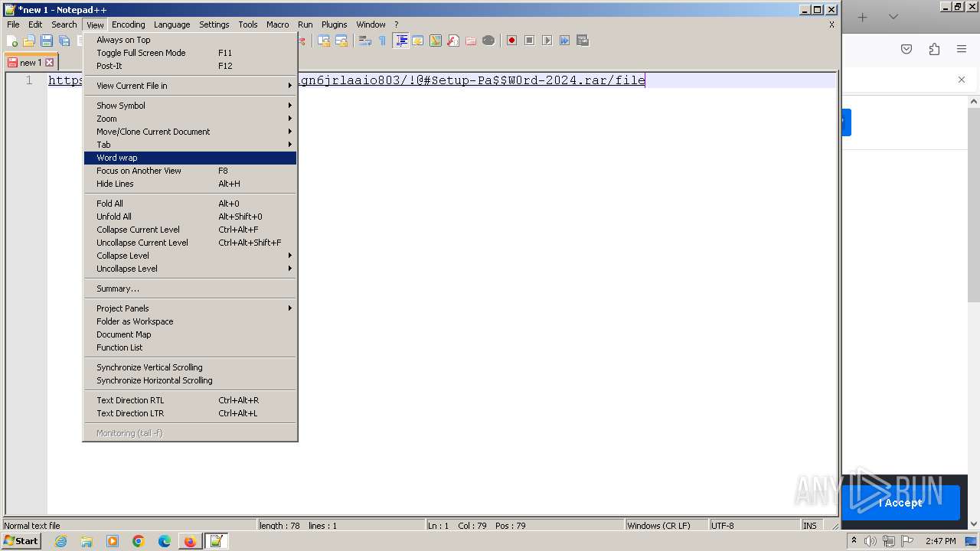Click the Firefox Save to Pocket icon
The image size is (980, 551).
(x=906, y=49)
